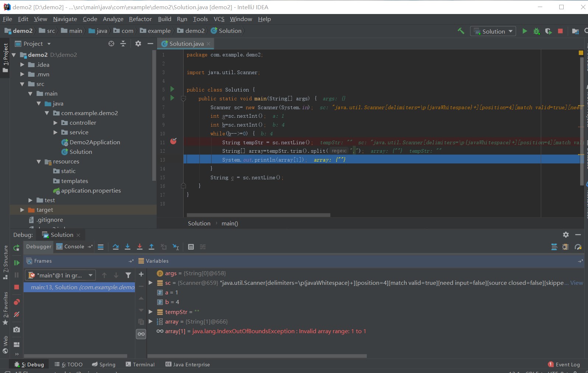Run Solution with green play icon
The height and width of the screenshot is (373, 588).
[525, 31]
